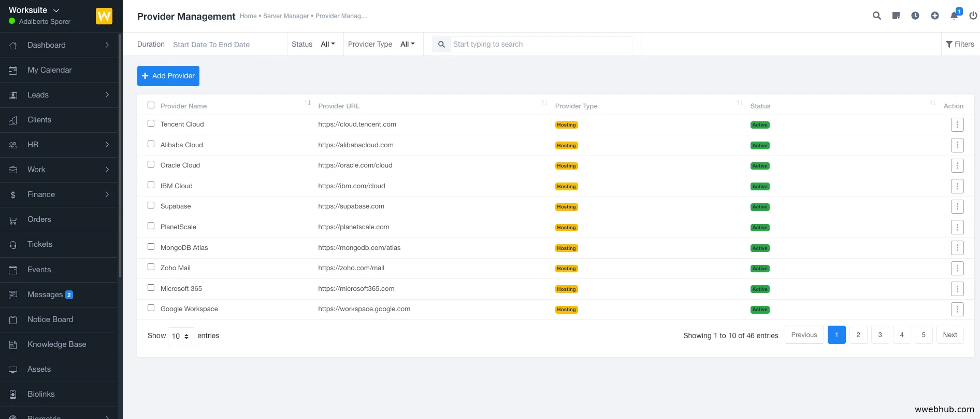Open the timer clock icon
The image size is (980, 419).
[x=915, y=16]
